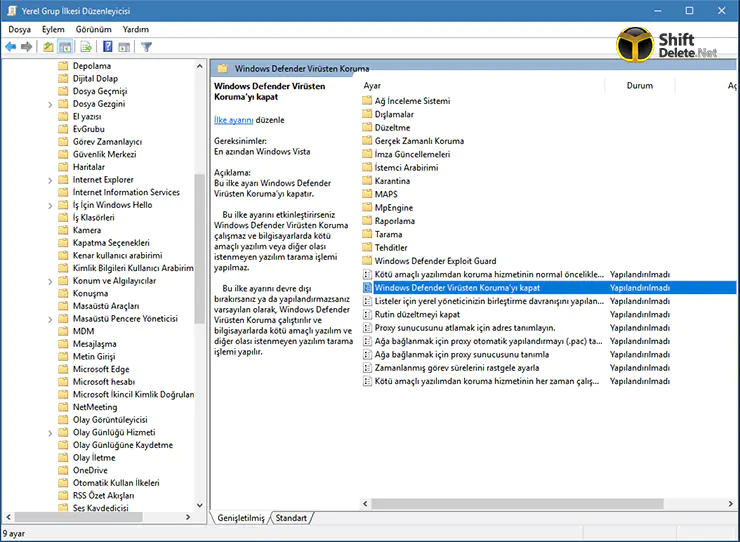
Task: Select NetMeeting folder in tree
Action: point(88,407)
